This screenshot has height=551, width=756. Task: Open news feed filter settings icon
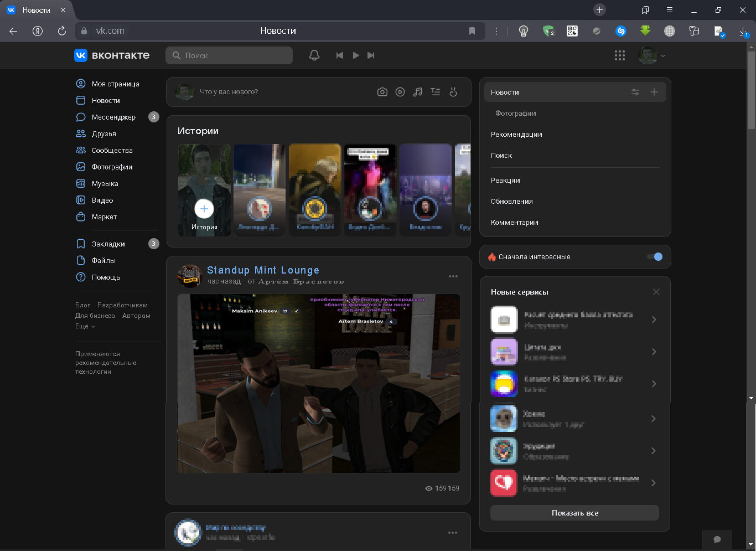[635, 92]
